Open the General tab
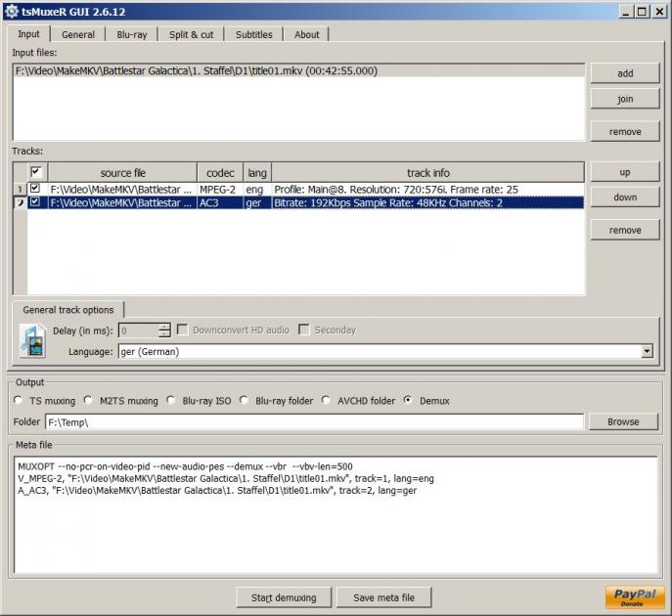Image resolution: width=672 pixels, height=616 pixels. 78,34
